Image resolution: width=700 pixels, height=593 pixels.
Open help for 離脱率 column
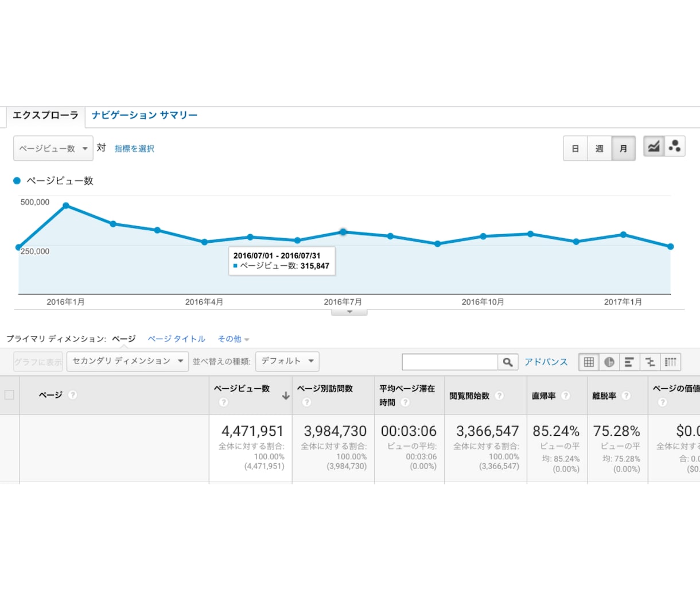626,396
